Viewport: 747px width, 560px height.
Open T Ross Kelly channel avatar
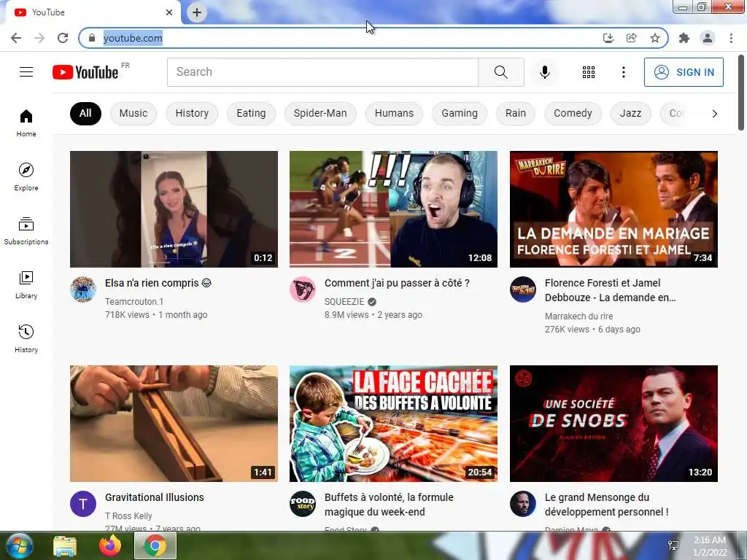coord(83,504)
